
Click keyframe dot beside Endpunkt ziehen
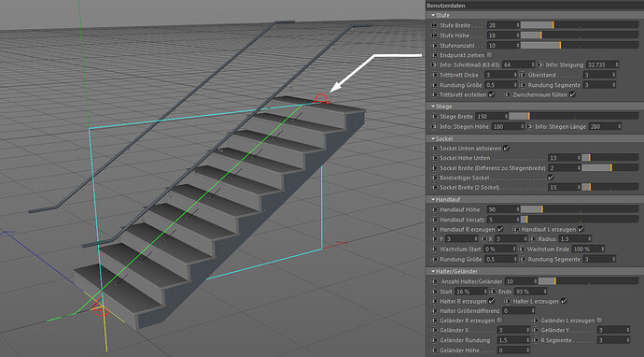click(435, 55)
